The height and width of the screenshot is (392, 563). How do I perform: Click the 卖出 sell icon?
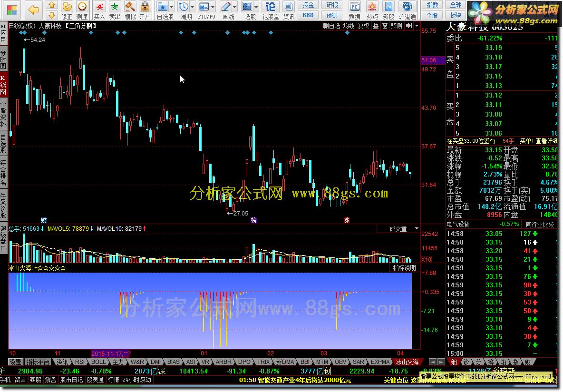pyautogui.click(x=115, y=10)
